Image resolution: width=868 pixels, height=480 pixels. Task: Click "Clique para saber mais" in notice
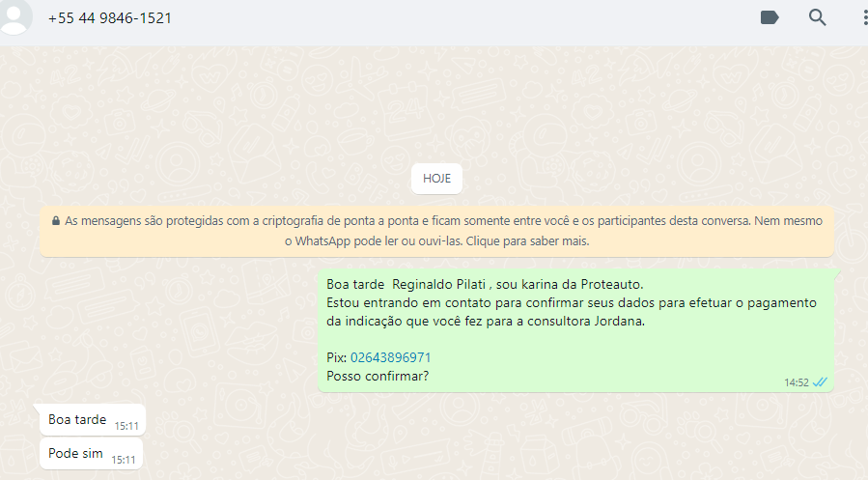point(527,241)
